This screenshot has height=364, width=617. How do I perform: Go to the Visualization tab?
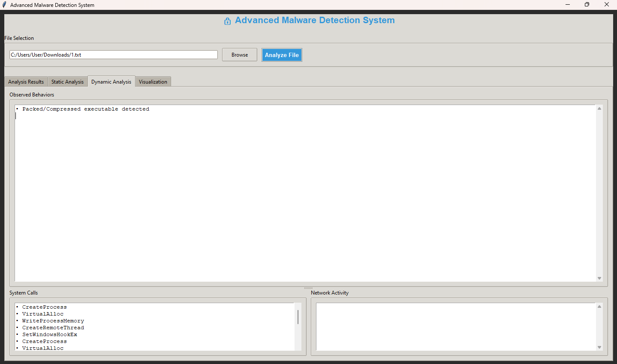[x=153, y=82]
